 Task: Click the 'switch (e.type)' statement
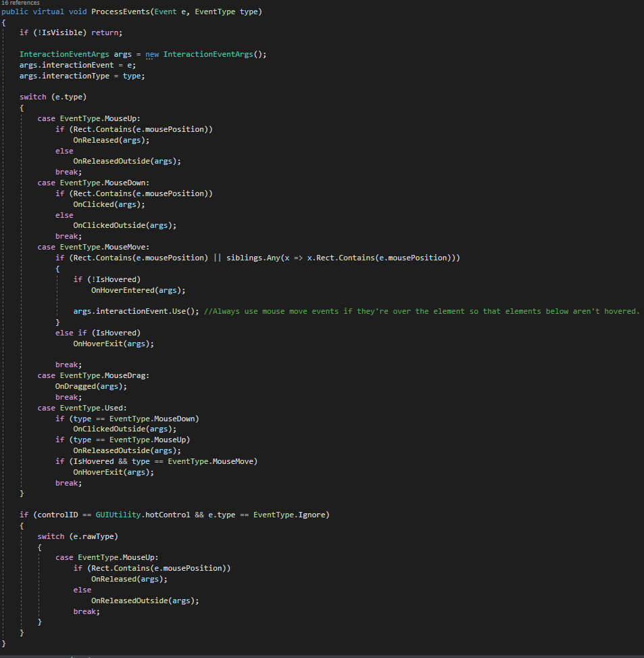point(53,97)
